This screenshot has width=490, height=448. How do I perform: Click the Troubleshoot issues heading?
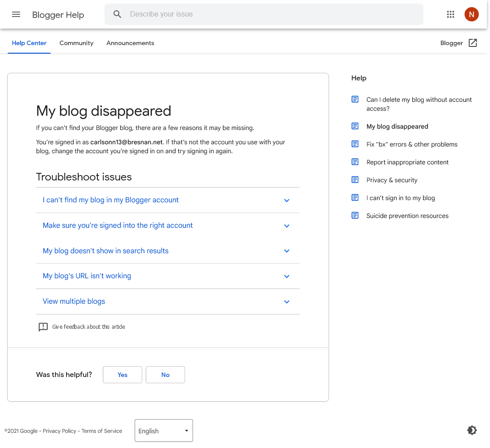[84, 177]
